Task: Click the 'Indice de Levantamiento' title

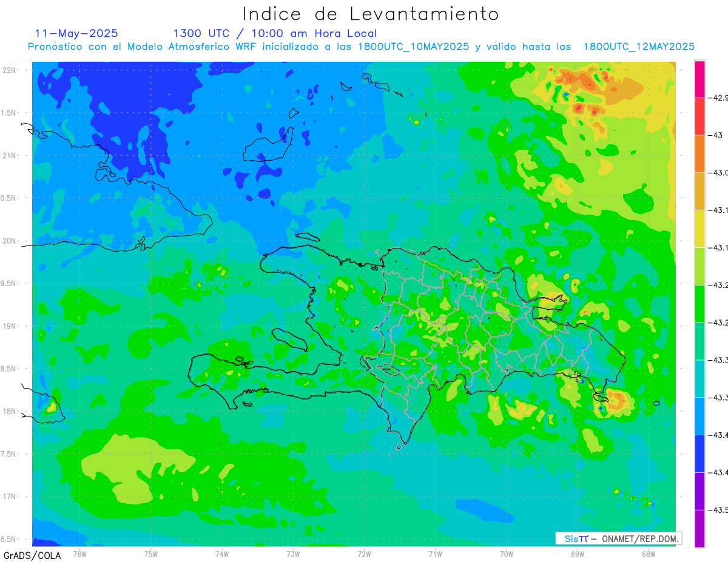Action: pyautogui.click(x=371, y=14)
